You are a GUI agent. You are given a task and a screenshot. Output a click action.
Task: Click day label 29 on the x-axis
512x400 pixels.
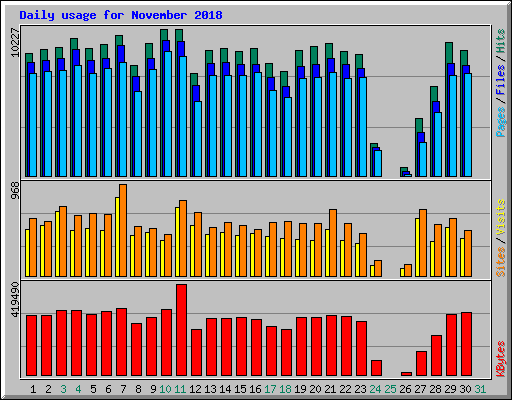[450, 389]
